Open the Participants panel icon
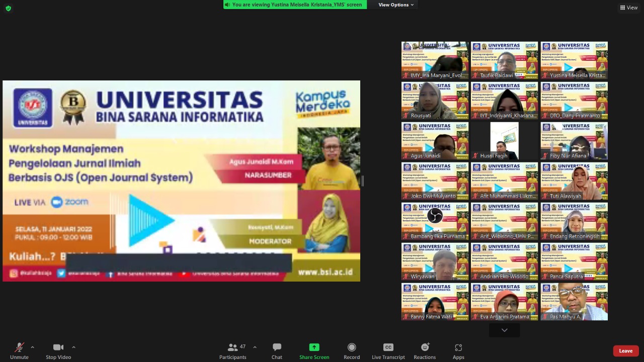The image size is (644, 362). [x=232, y=347]
